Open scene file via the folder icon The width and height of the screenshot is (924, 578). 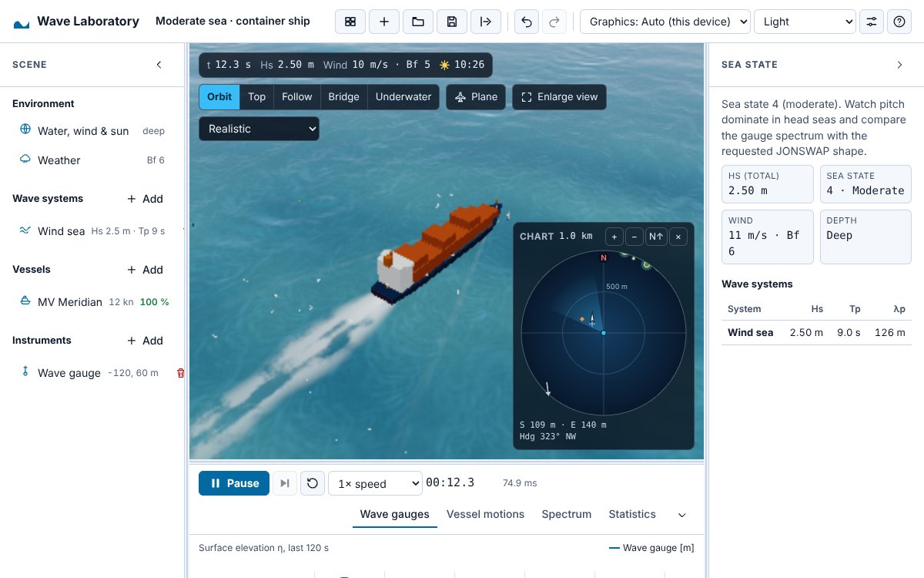click(418, 22)
